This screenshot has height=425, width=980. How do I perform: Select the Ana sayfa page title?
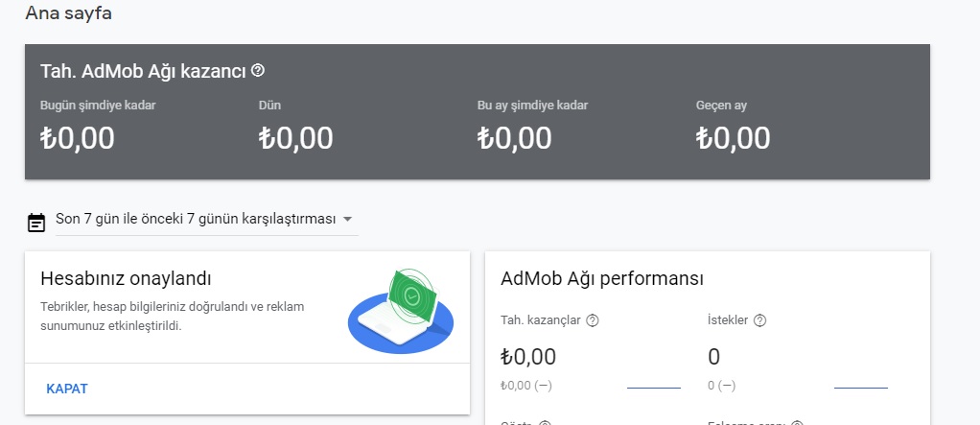click(69, 12)
